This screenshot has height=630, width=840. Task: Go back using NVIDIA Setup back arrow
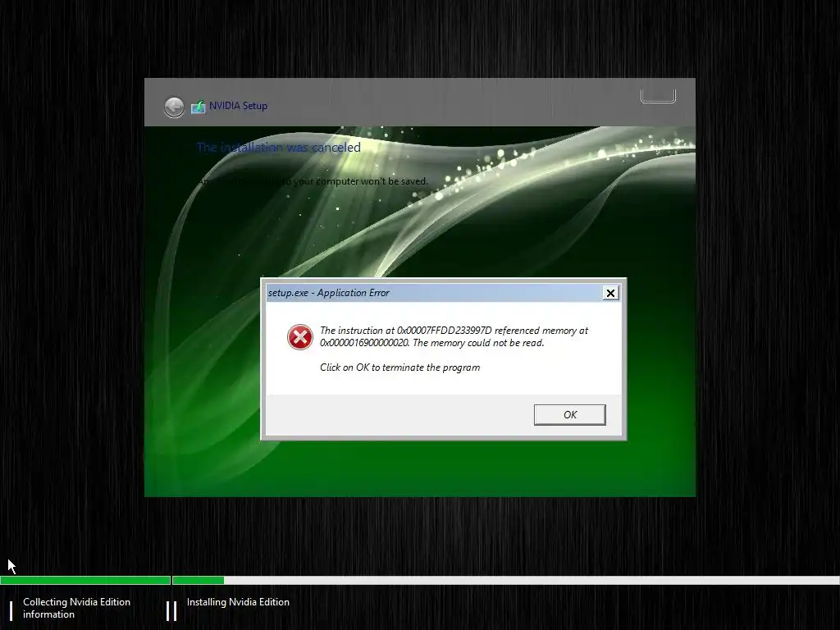click(174, 107)
